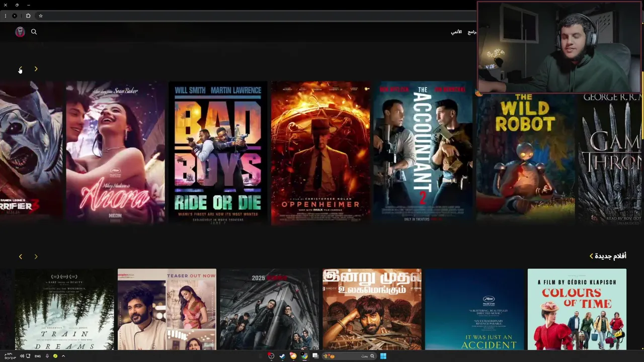Screen dimensions: 644x362
Task: Open the Colours of Time poster
Action: click(x=577, y=309)
